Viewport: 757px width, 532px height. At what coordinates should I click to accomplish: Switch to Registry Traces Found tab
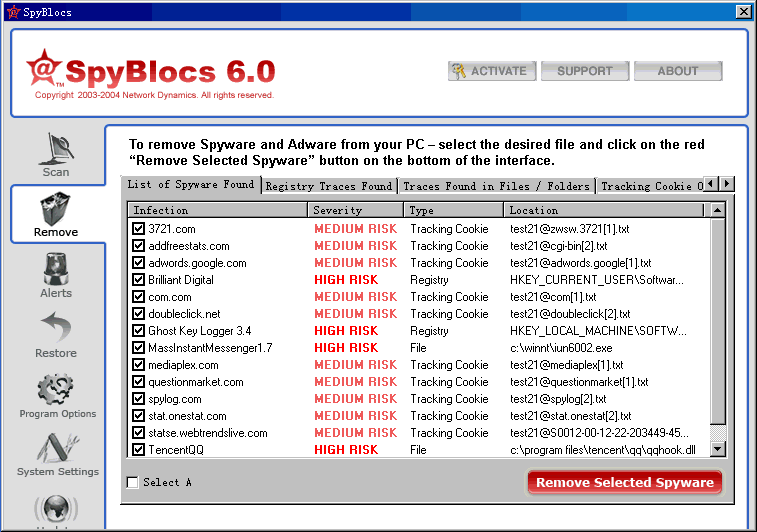pyautogui.click(x=329, y=186)
